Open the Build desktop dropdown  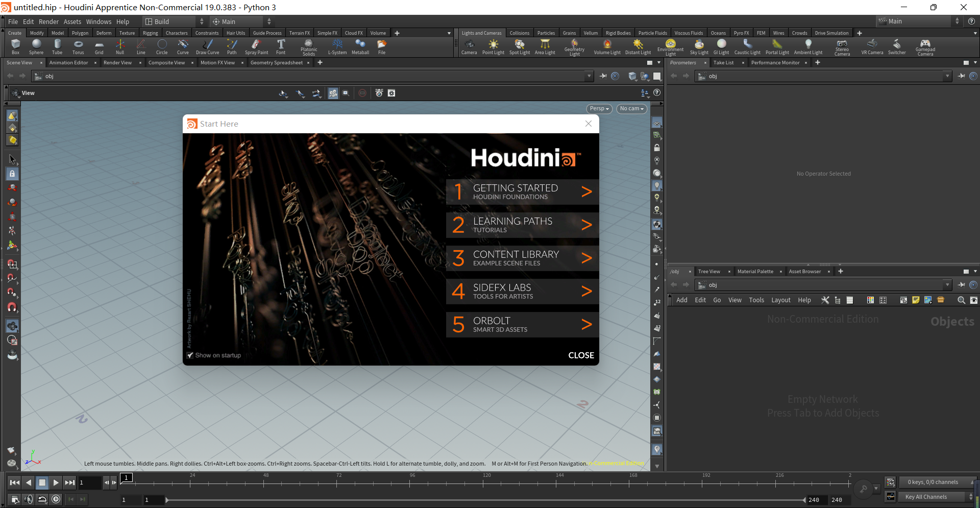click(174, 21)
